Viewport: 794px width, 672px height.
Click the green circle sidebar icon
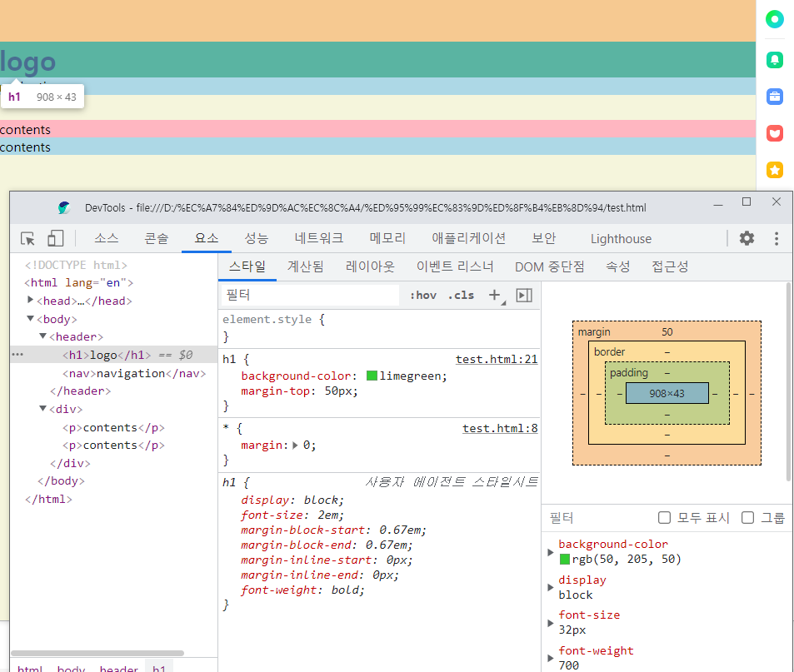click(x=774, y=19)
